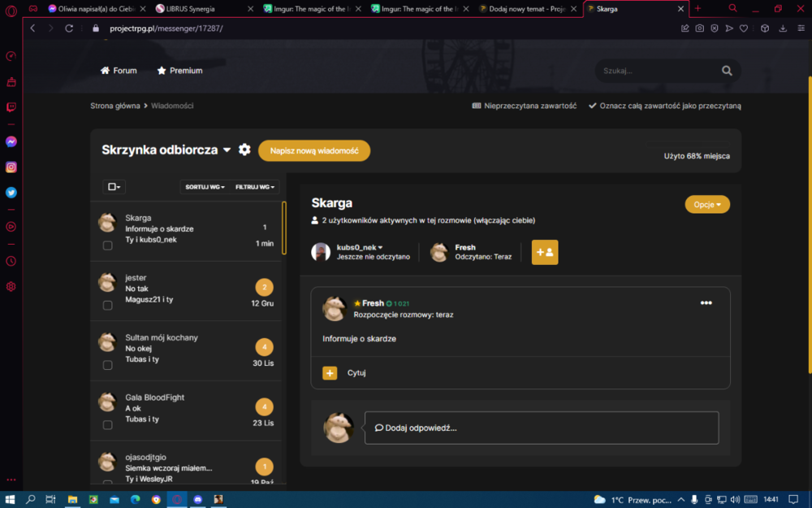Click Oznacz całą zawartość jako przeczytaną

tap(665, 106)
